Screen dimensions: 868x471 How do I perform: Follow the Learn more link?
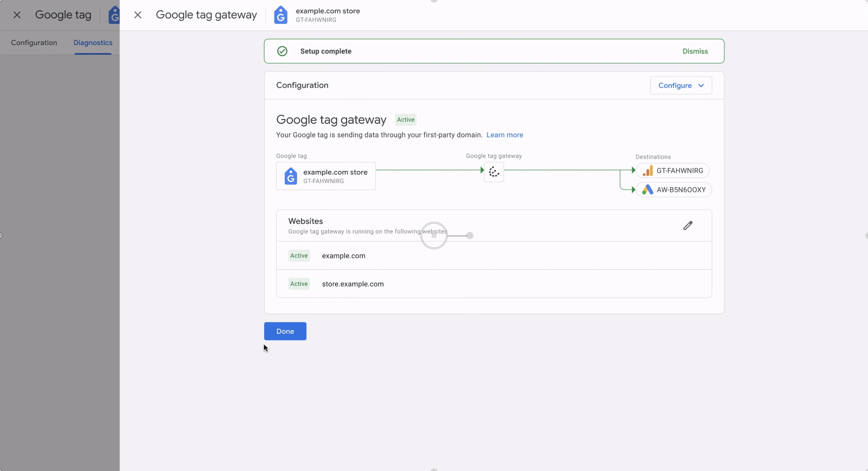(x=505, y=135)
